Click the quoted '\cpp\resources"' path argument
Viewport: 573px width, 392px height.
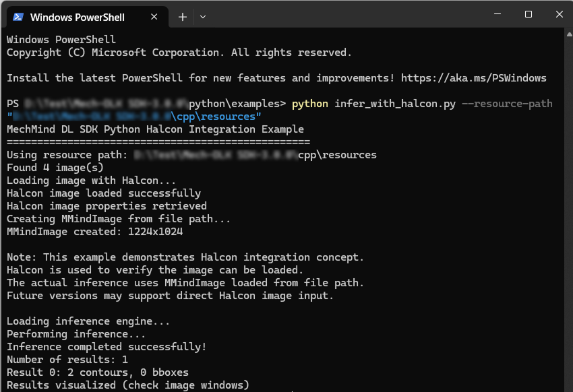click(133, 117)
